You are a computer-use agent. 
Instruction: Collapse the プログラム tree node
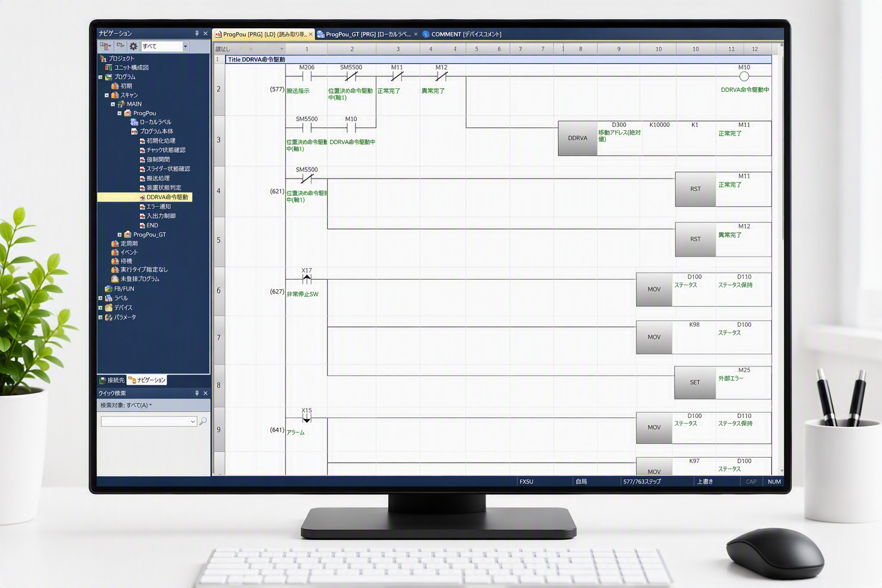100,77
